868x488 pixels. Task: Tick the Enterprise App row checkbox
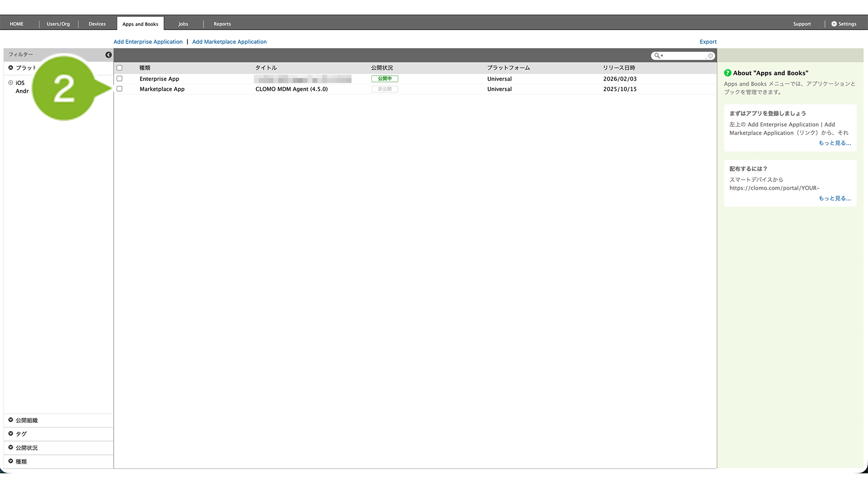point(120,79)
